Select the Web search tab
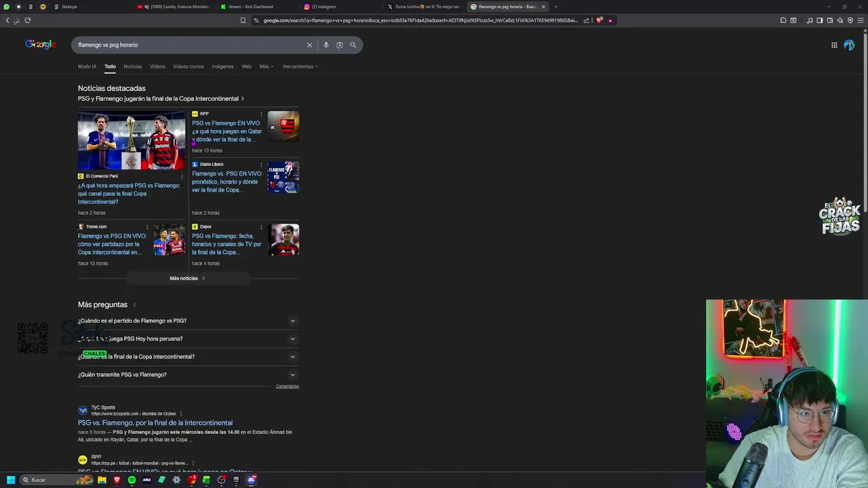 click(x=247, y=66)
